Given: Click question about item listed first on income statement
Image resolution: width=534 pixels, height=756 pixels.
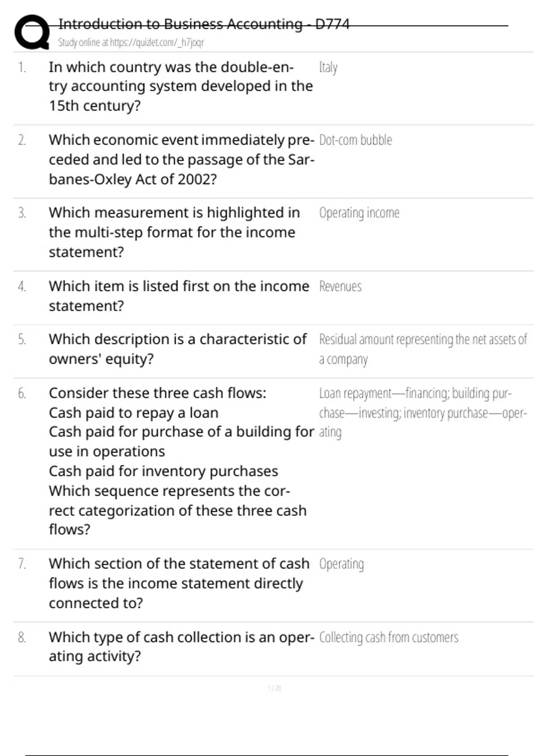Looking at the screenshot, I should pos(178,296).
